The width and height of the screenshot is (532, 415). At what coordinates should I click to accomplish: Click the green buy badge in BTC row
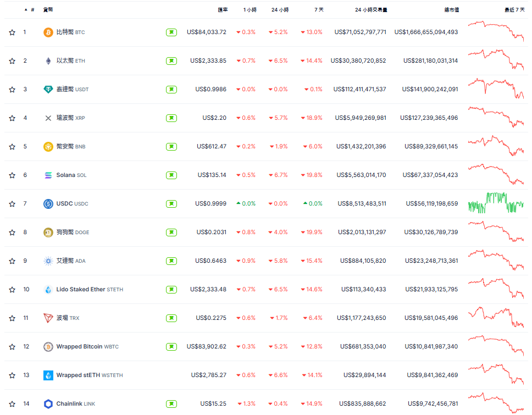tap(171, 32)
